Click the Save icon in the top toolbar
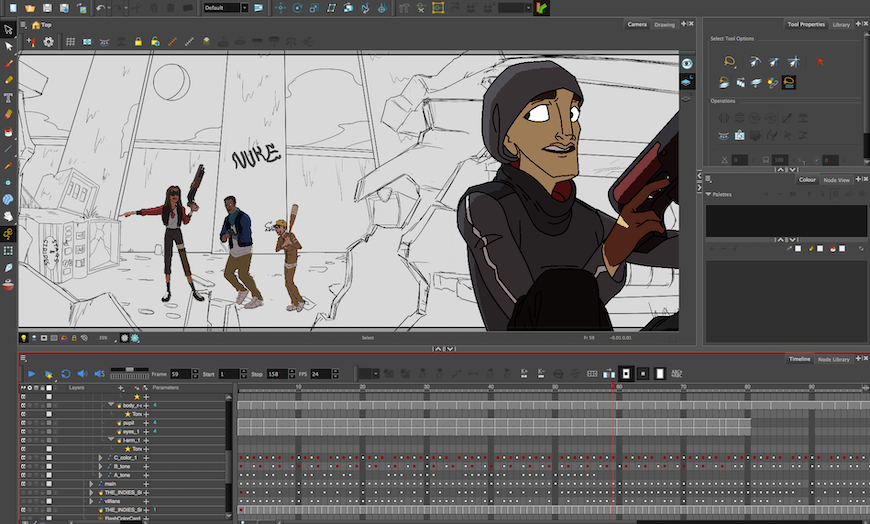The image size is (870, 524). click(47, 8)
